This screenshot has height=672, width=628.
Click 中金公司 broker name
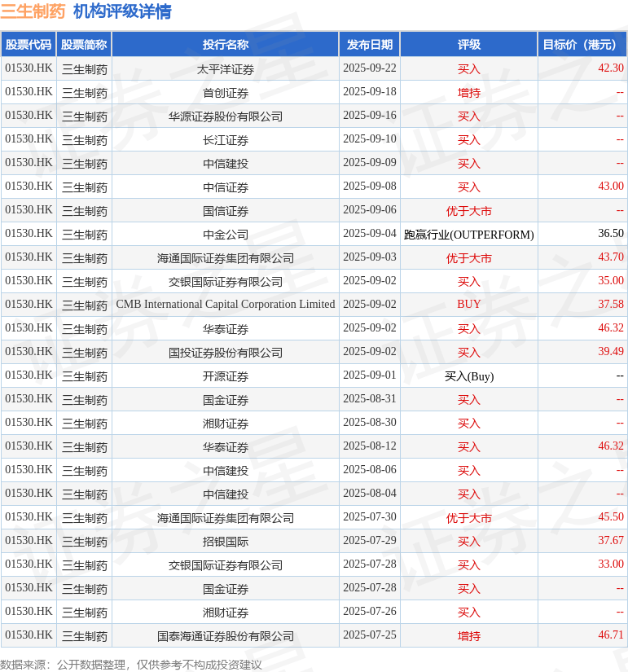point(226,235)
